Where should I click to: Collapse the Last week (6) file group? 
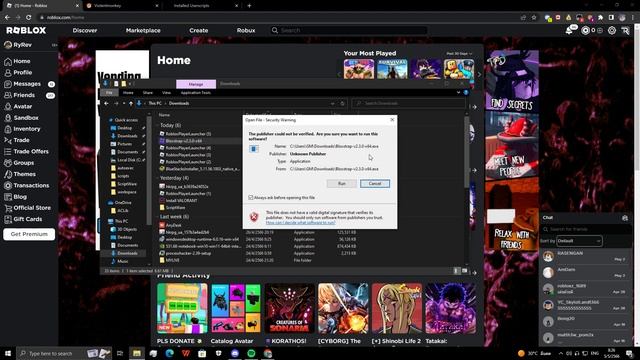click(x=174, y=216)
